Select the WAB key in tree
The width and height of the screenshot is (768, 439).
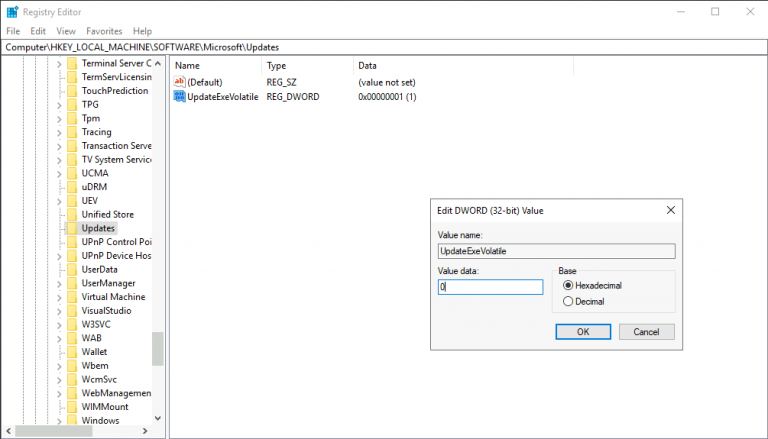coord(92,338)
